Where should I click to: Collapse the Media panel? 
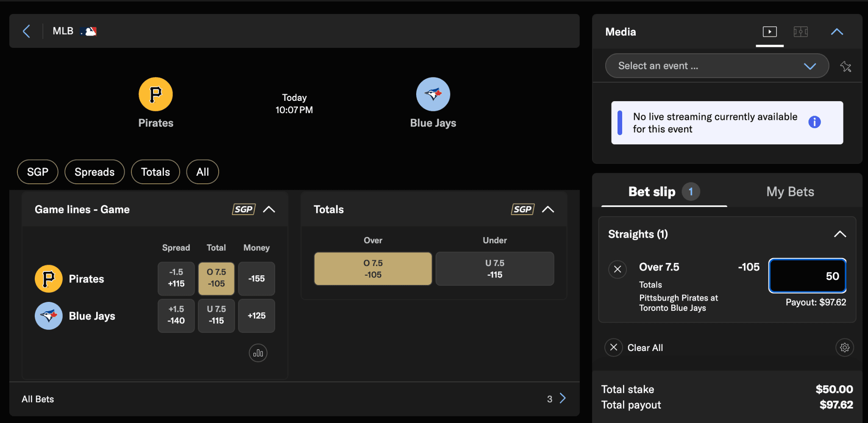pyautogui.click(x=837, y=32)
